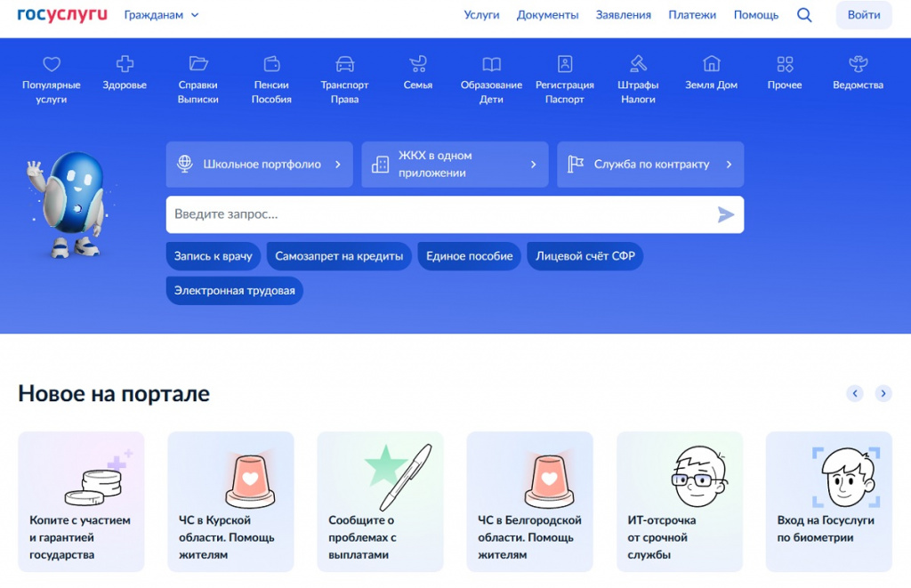911x588 pixels.
Task: Open Заявления menu item
Action: (624, 15)
